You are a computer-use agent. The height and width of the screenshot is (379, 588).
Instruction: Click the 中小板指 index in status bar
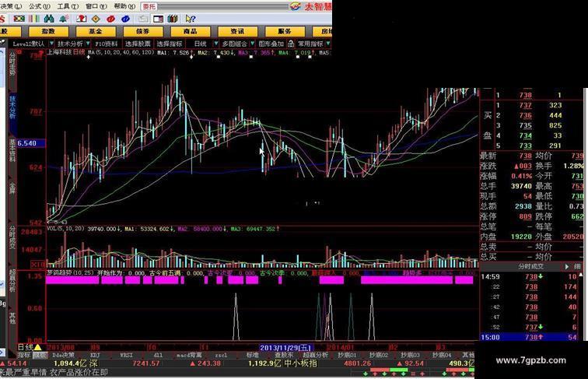tap(301, 363)
